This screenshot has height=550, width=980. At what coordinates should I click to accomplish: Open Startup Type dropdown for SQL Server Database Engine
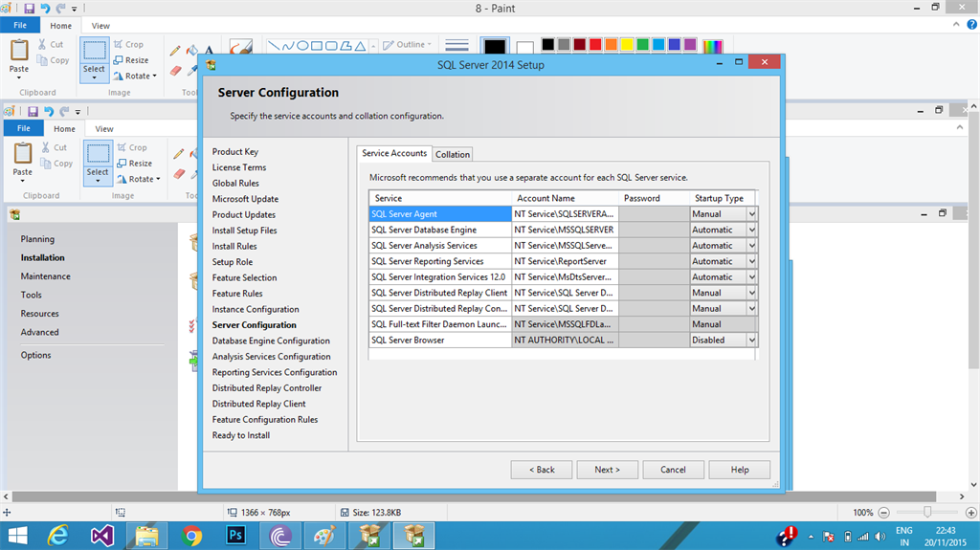(x=752, y=230)
